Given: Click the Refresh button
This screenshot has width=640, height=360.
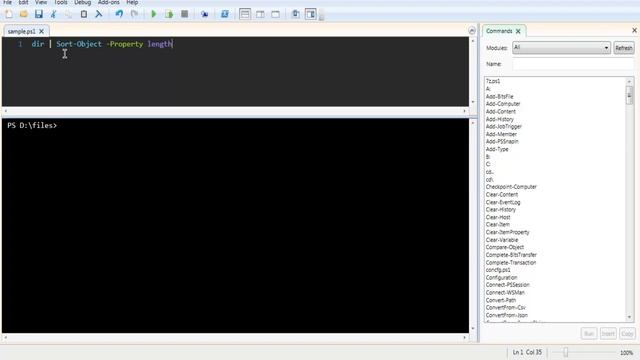Looking at the screenshot, I should click(x=624, y=48).
